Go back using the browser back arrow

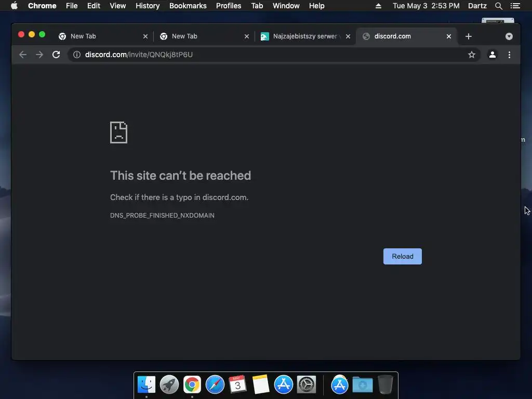[x=23, y=55]
